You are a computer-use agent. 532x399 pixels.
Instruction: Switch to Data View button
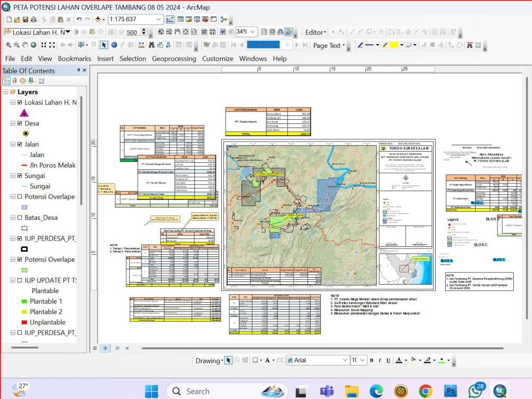tap(95, 348)
